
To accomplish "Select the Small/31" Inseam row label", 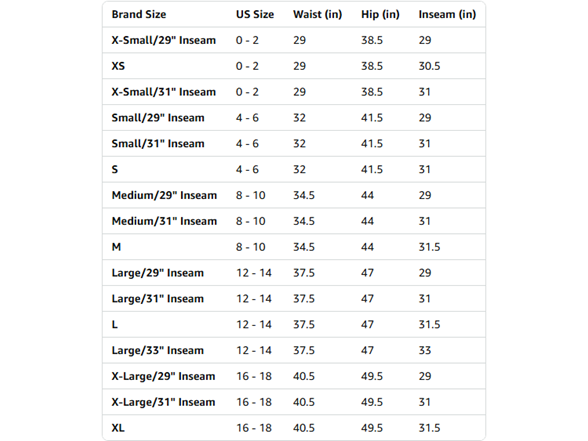I will tap(158, 144).
